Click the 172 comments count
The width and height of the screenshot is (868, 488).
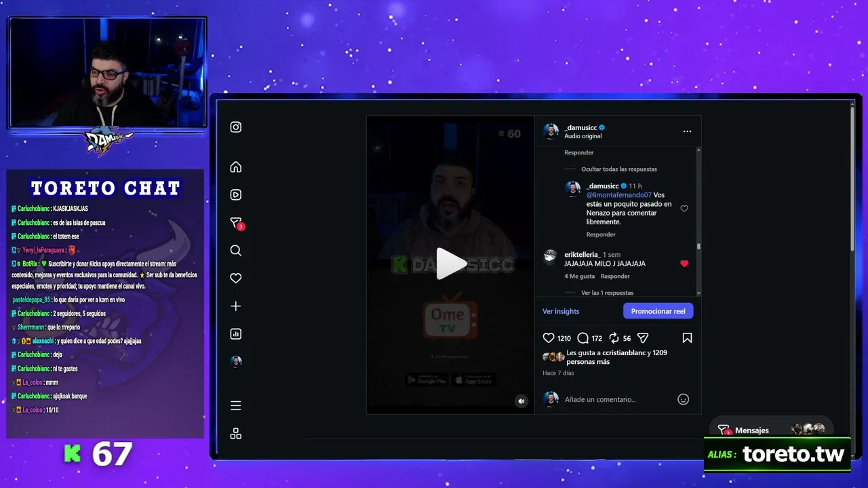597,338
